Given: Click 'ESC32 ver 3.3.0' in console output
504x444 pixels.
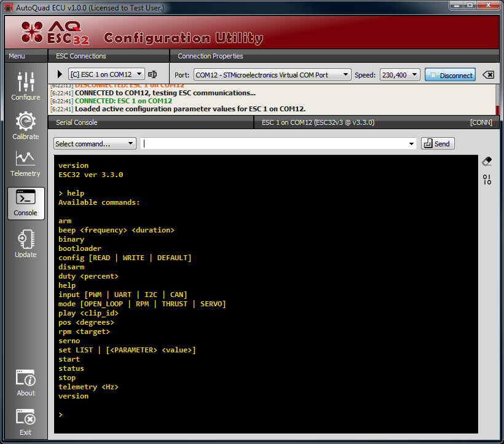Looking at the screenshot, I should click(90, 175).
